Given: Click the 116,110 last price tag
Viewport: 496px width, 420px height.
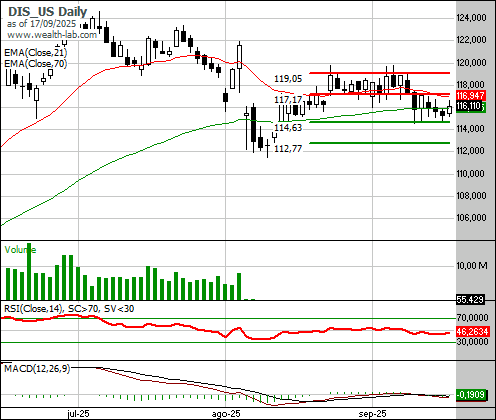Looking at the screenshot, I should [469, 106].
